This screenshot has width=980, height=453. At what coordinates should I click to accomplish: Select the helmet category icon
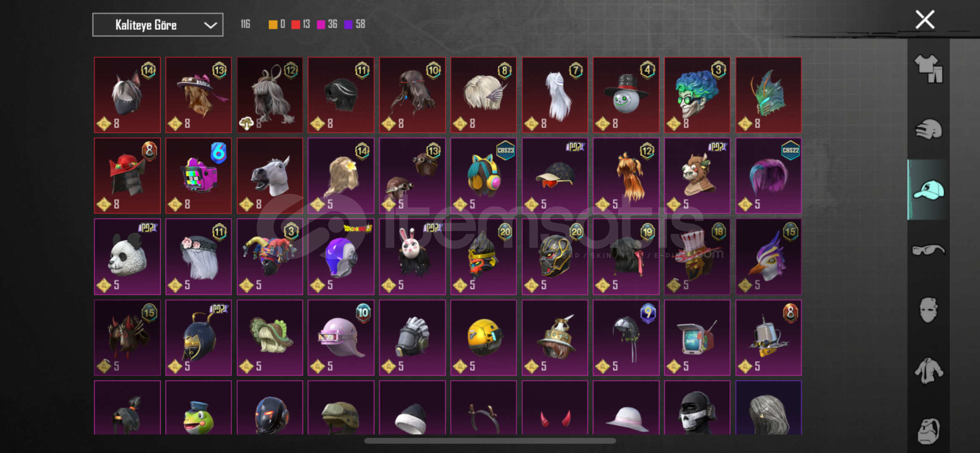[x=928, y=129]
